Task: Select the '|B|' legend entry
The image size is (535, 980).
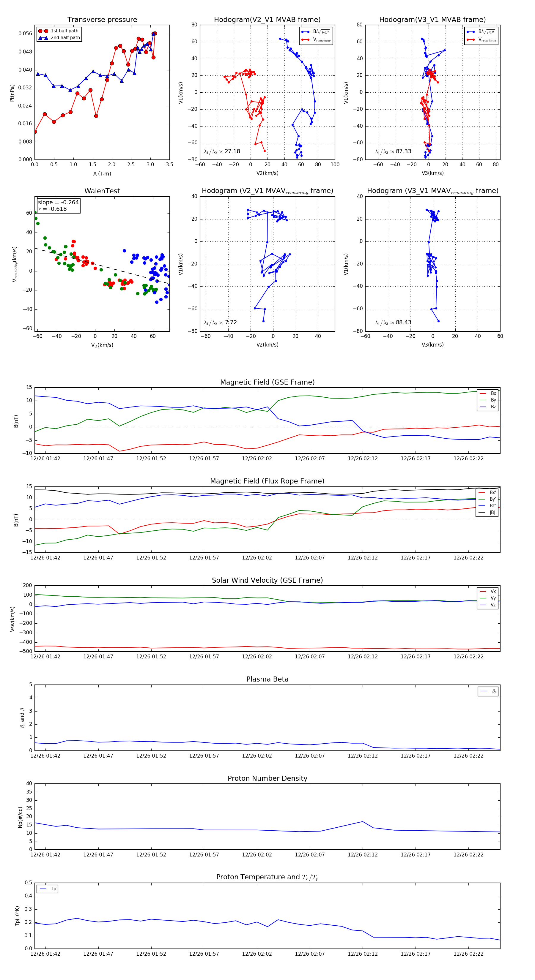Action: tap(488, 513)
